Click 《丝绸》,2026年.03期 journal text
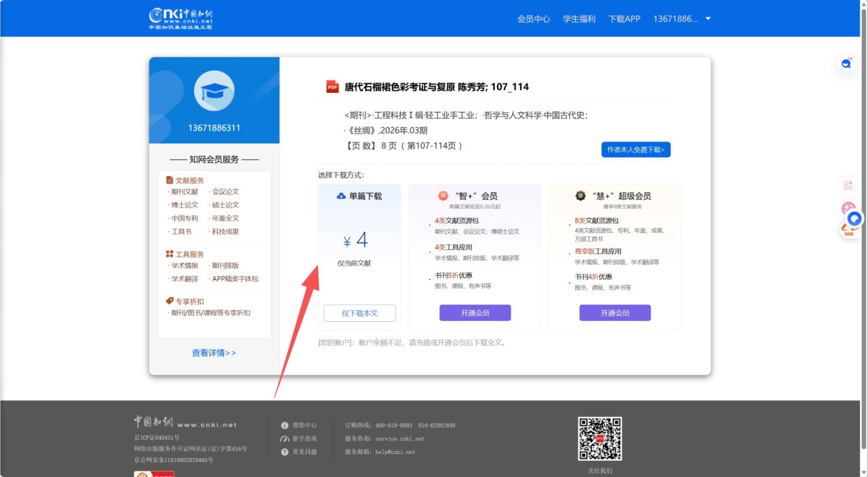Screen dimensions: 868x477 (x=388, y=131)
